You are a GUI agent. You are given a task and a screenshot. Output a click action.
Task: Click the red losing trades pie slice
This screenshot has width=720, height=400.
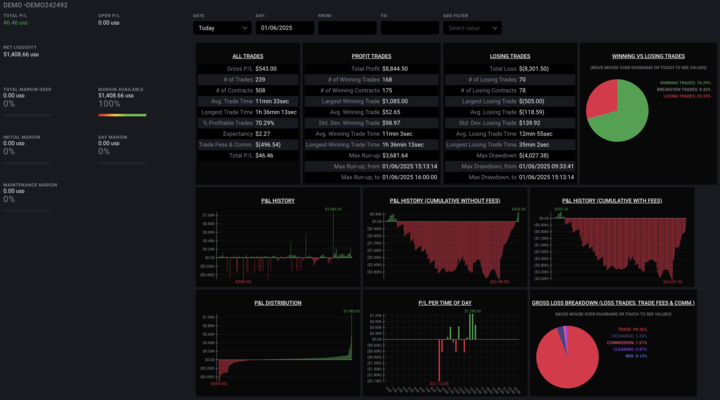[x=600, y=100]
